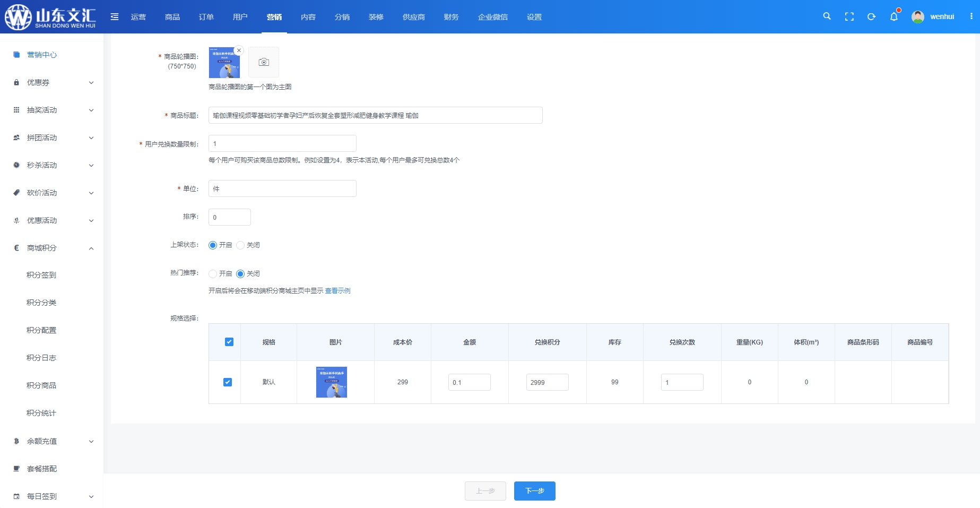
Task: Open the 用户 top menu
Action: pyautogui.click(x=240, y=17)
